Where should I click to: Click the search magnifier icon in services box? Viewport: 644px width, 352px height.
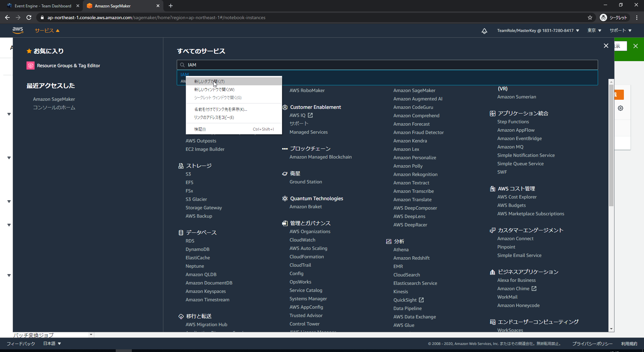(182, 65)
